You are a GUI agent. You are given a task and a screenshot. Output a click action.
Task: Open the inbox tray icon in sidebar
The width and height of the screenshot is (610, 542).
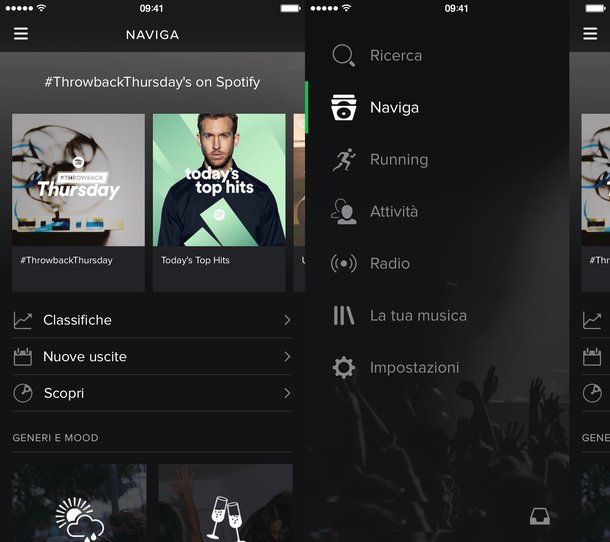click(x=540, y=516)
